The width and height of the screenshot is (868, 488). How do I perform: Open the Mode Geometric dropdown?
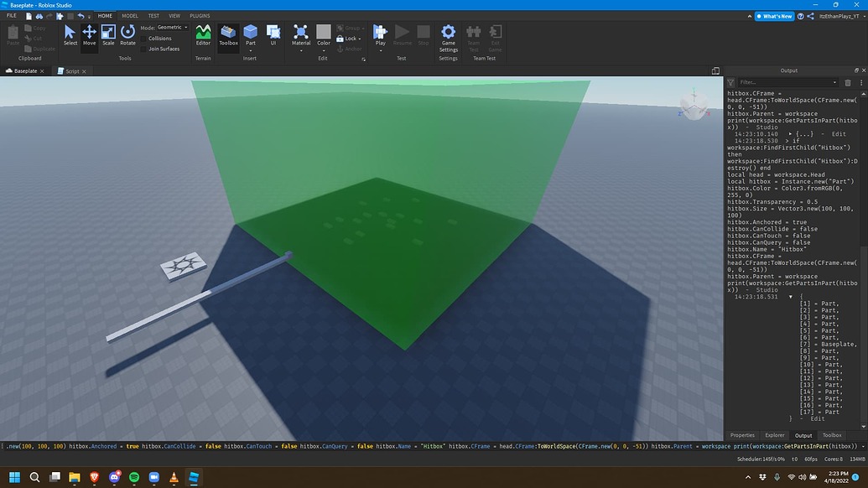[170, 27]
